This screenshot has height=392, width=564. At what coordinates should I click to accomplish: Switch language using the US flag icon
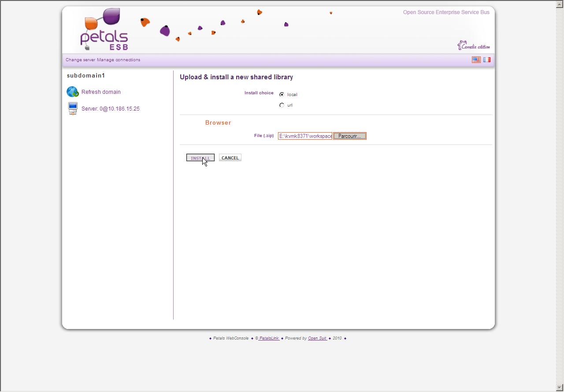pos(476,60)
